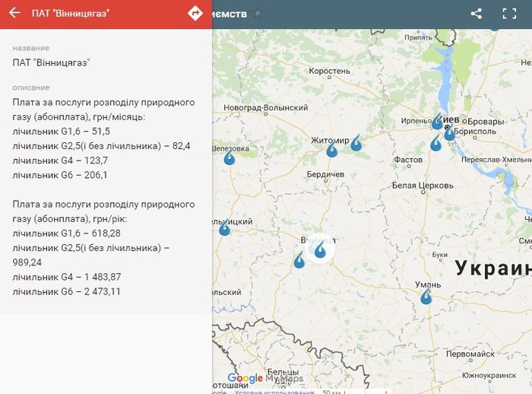Click yearly line лічильник G1,6 – 618,28
Screen dimensions: 532x394
tap(67, 234)
